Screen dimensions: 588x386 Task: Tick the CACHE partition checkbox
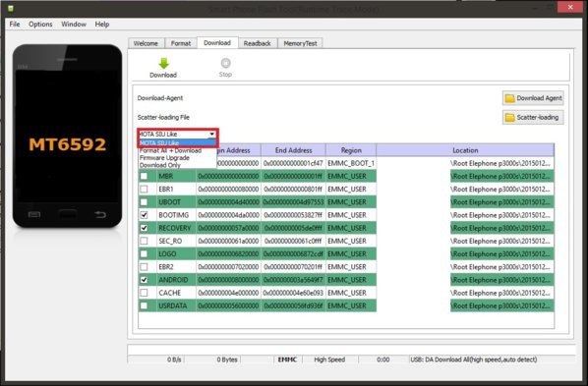coord(144,293)
